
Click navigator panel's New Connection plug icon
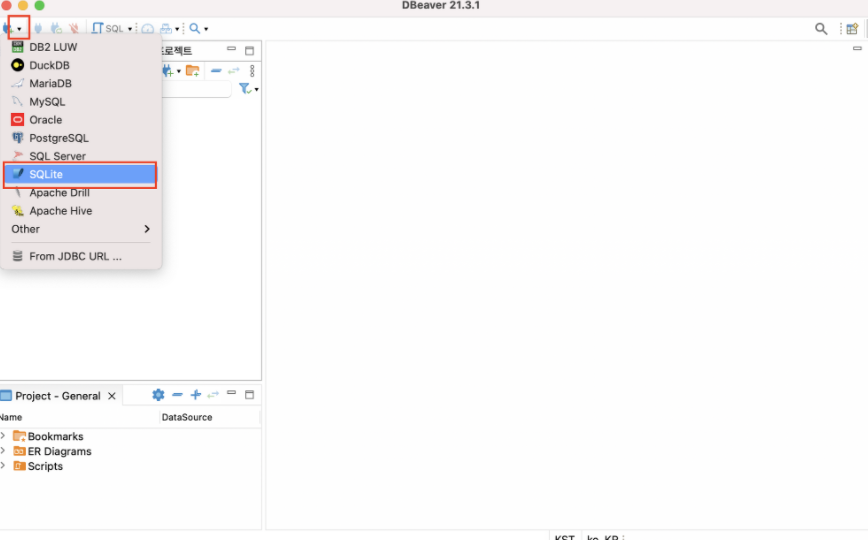pos(168,71)
